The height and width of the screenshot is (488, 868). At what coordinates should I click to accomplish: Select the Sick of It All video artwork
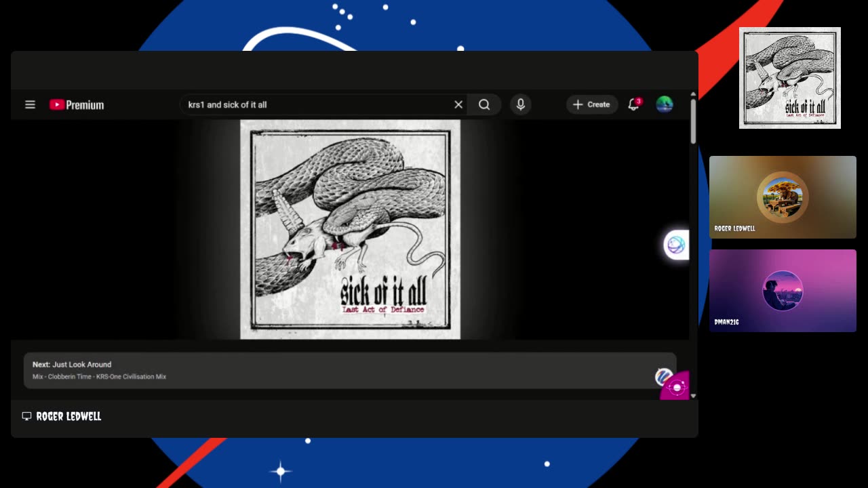click(x=350, y=229)
